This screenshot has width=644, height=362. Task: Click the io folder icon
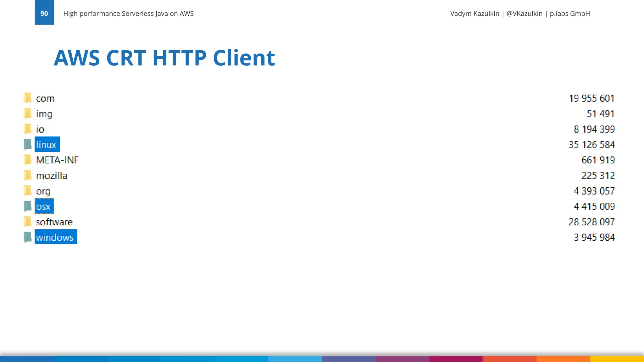click(28, 129)
